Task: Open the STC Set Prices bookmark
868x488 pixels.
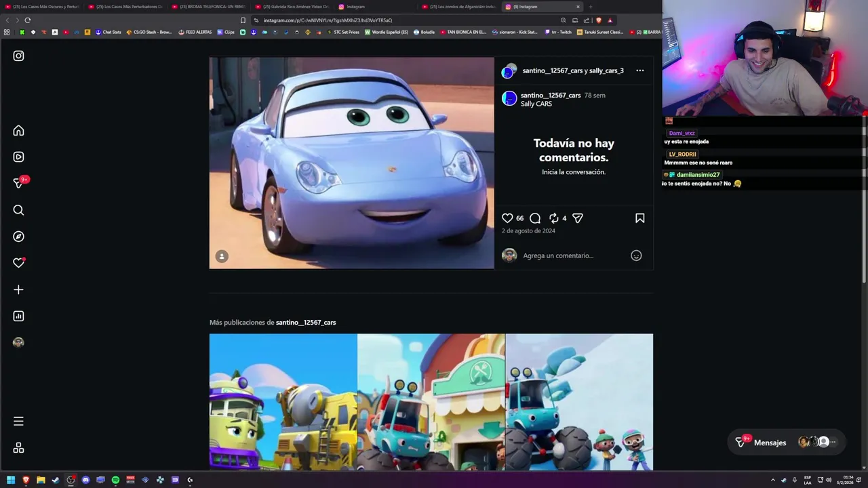Action: point(342,32)
